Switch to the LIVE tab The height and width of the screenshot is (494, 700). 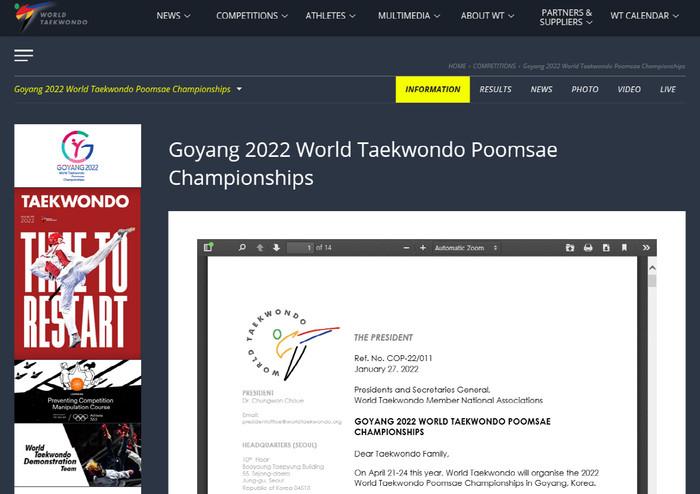pyautogui.click(x=667, y=89)
